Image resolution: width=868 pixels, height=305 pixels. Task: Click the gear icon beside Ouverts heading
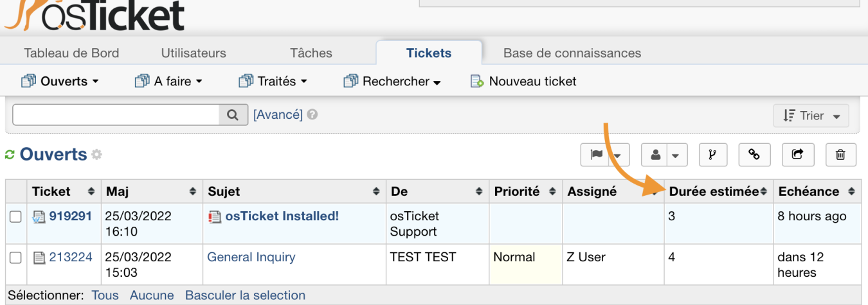[96, 155]
